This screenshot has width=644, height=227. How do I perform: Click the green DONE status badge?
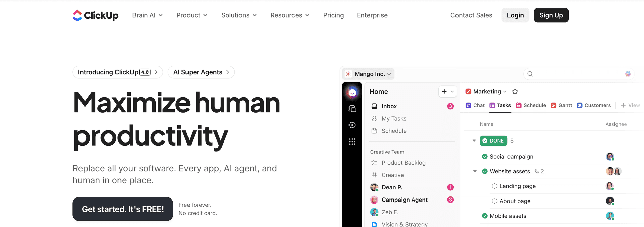493,141
